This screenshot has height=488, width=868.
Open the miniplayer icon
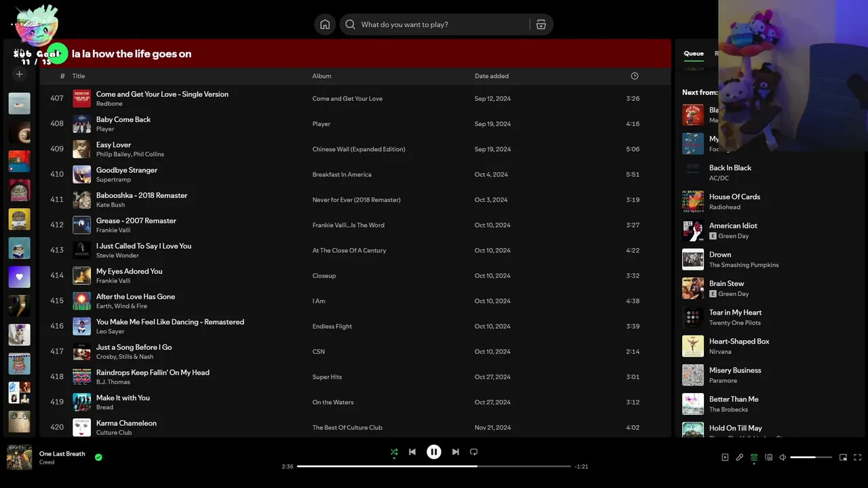click(x=843, y=457)
